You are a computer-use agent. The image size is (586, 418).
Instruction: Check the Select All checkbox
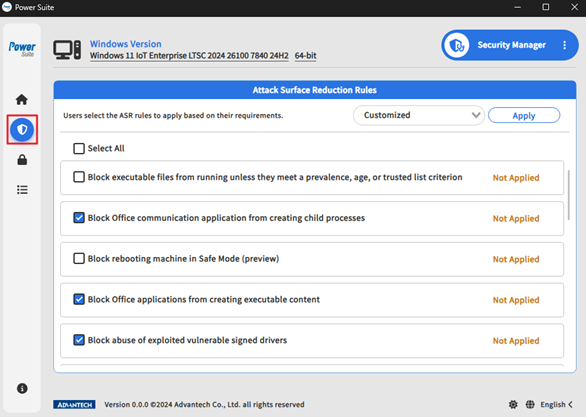coord(79,148)
